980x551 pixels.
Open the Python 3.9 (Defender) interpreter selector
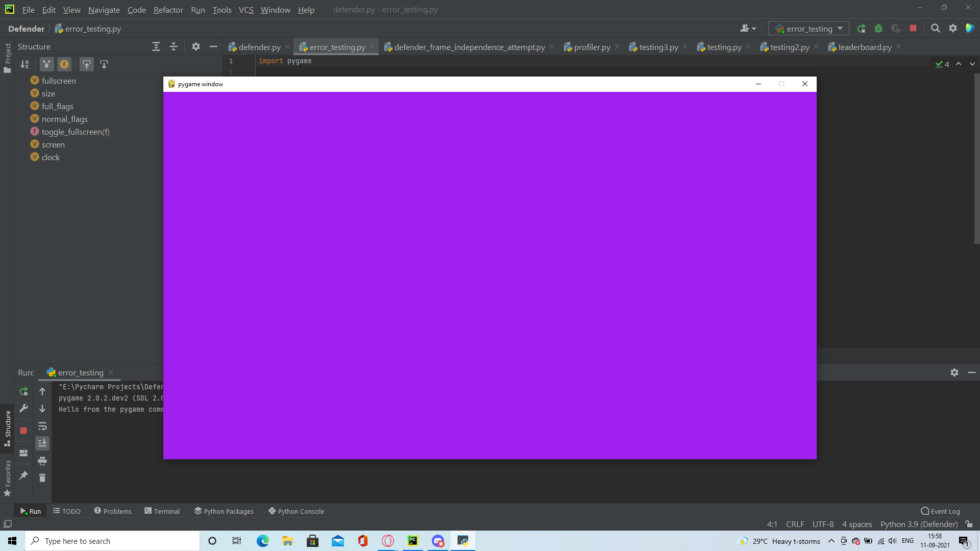919,524
